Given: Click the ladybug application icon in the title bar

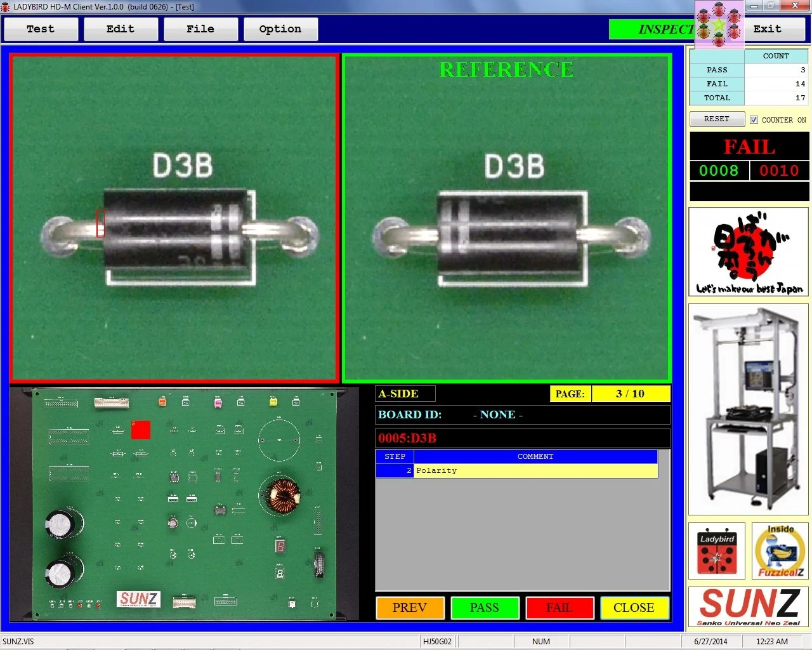Looking at the screenshot, I should pos(6,6).
